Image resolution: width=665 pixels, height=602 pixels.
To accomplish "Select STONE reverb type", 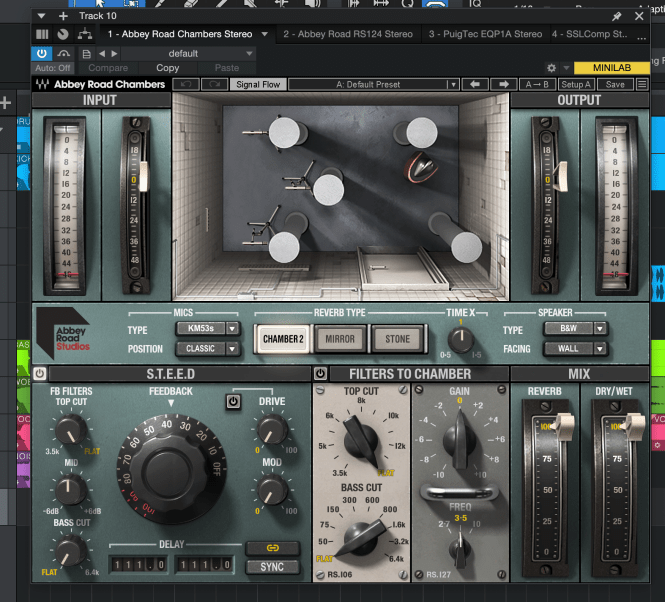I will tap(397, 339).
